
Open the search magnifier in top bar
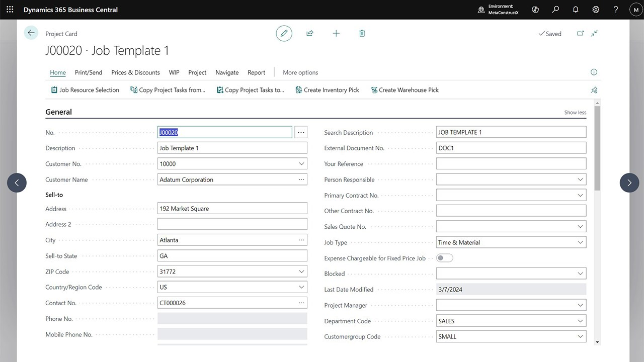click(x=555, y=10)
